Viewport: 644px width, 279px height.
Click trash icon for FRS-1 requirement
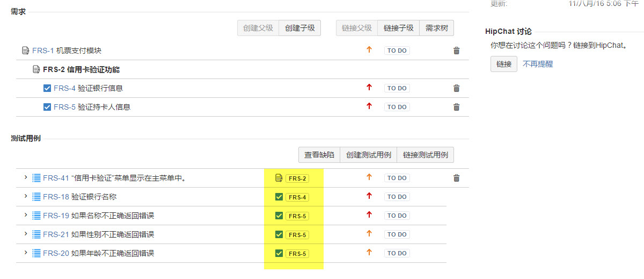(x=457, y=51)
